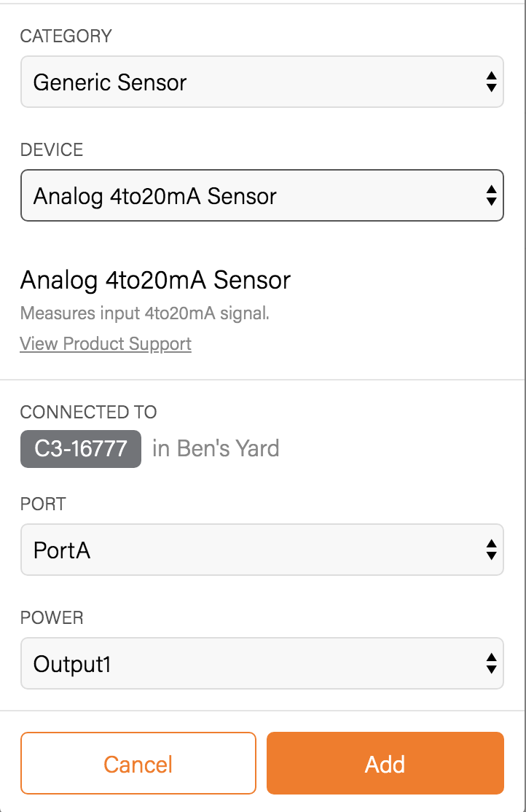Open the Power dropdown showing Output1
This screenshot has width=526, height=812.
(248, 664)
